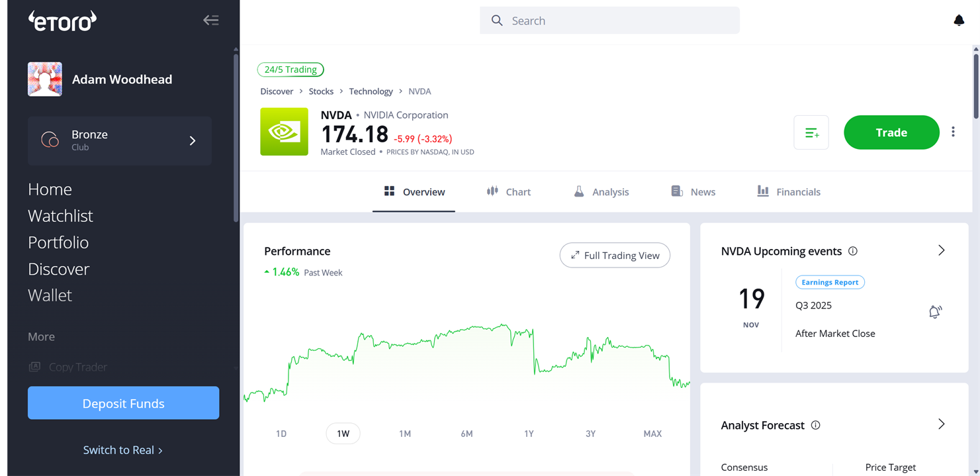The image size is (980, 476).
Task: Click the Q3 2025 earnings text
Action: click(813, 306)
